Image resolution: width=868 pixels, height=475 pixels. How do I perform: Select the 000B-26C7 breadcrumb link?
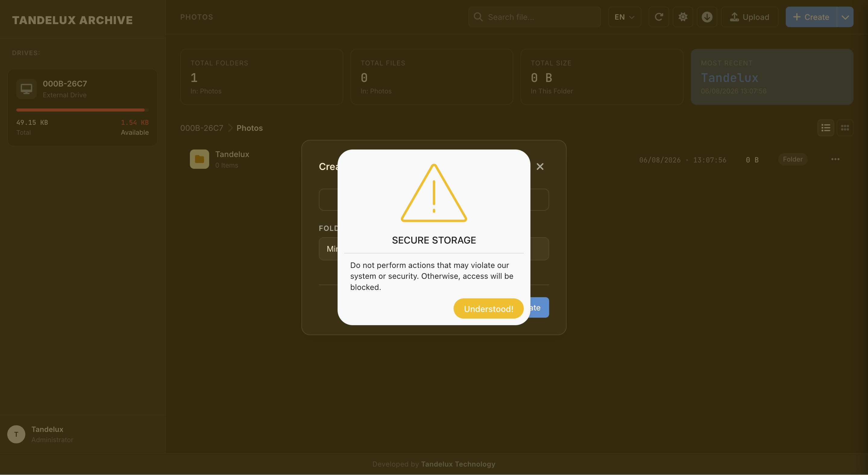tap(202, 128)
